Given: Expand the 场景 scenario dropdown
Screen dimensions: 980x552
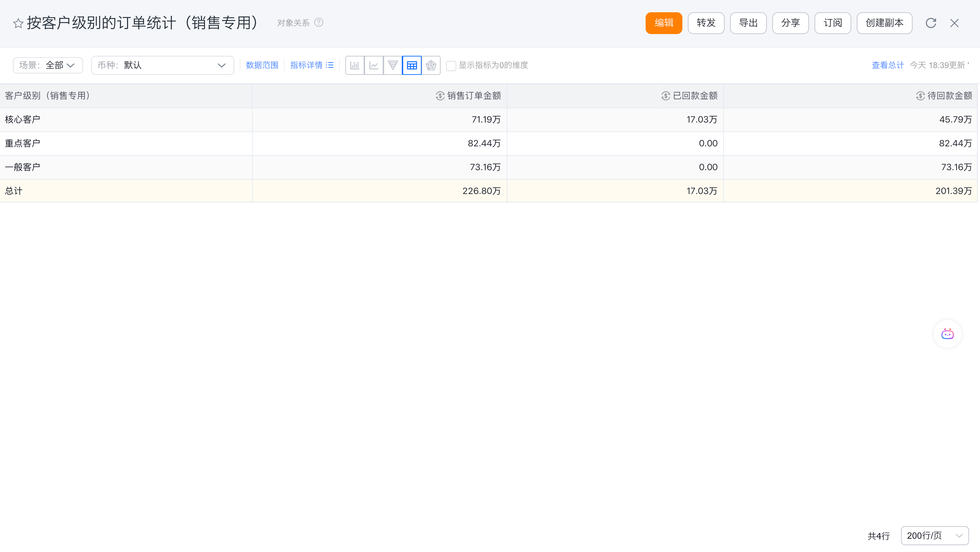Looking at the screenshot, I should pos(48,65).
